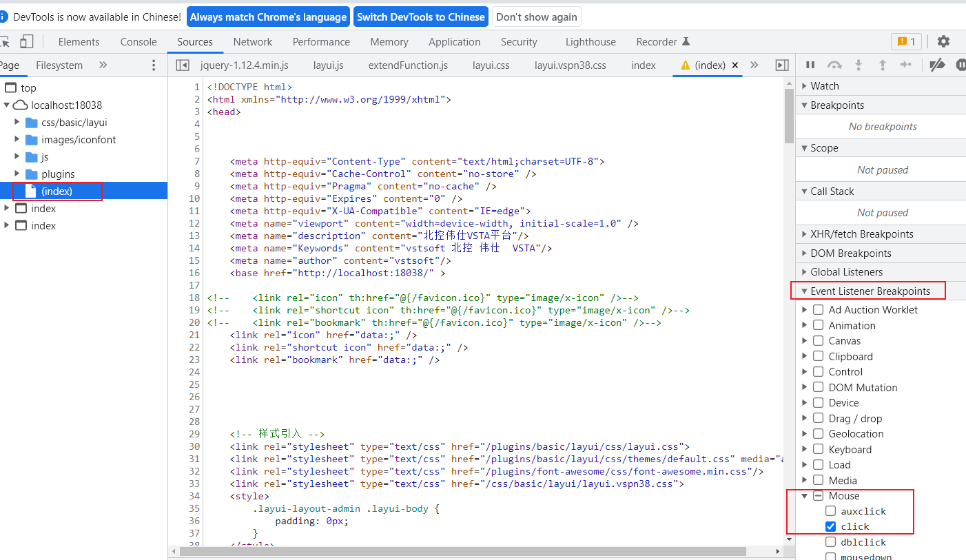
Task: Expand the css/basic/layui folder
Action: pos(17,123)
